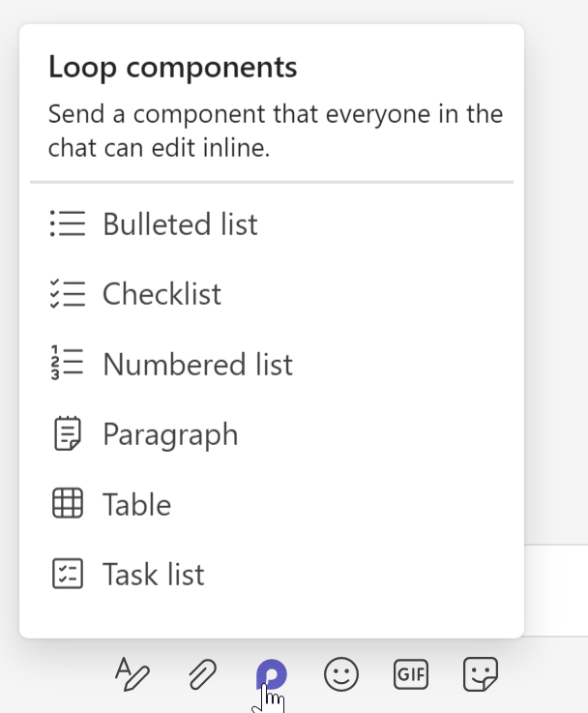Open the GIF picker

point(411,673)
